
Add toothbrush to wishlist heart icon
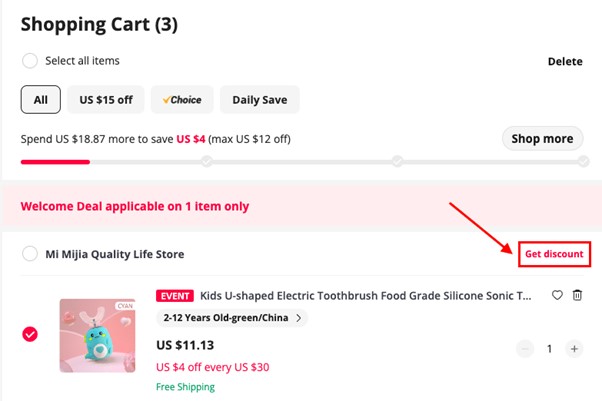tap(557, 295)
